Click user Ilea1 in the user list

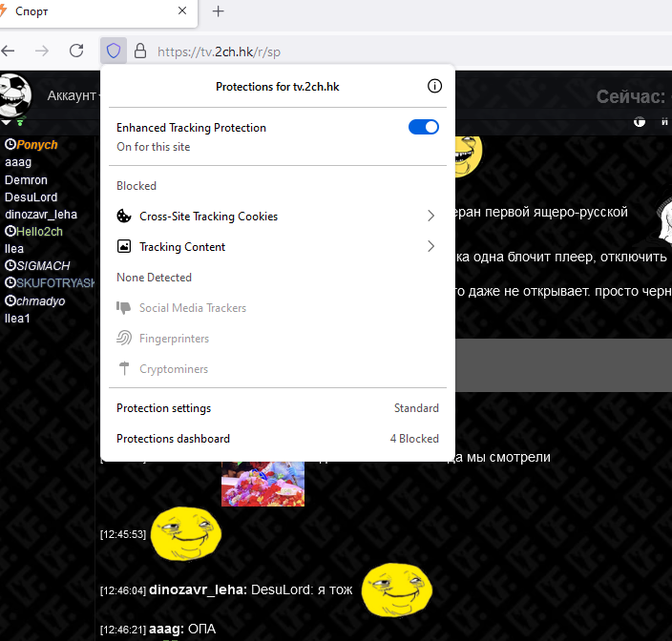click(x=17, y=319)
